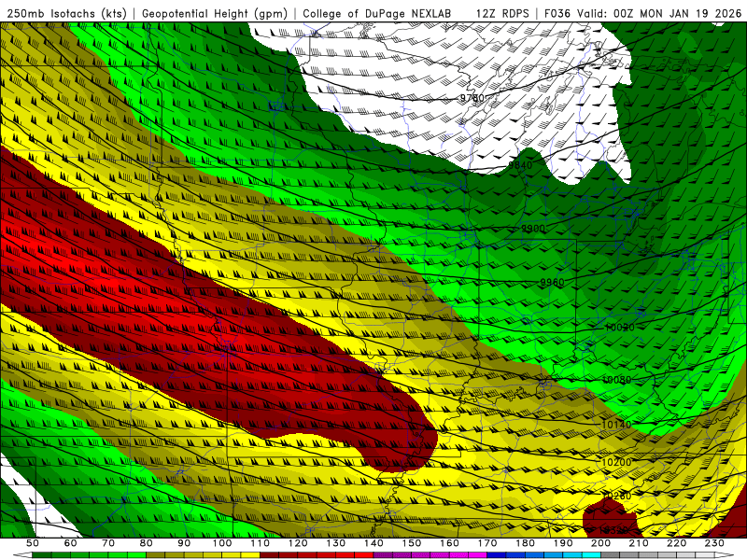Click the 50 knot legend value
747x560 pixels.
pos(33,543)
